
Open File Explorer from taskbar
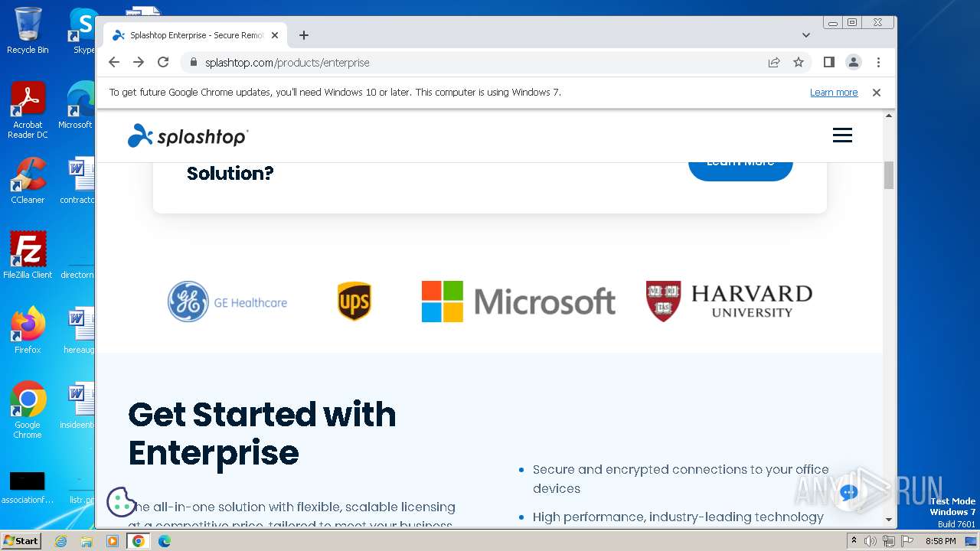[x=87, y=541]
